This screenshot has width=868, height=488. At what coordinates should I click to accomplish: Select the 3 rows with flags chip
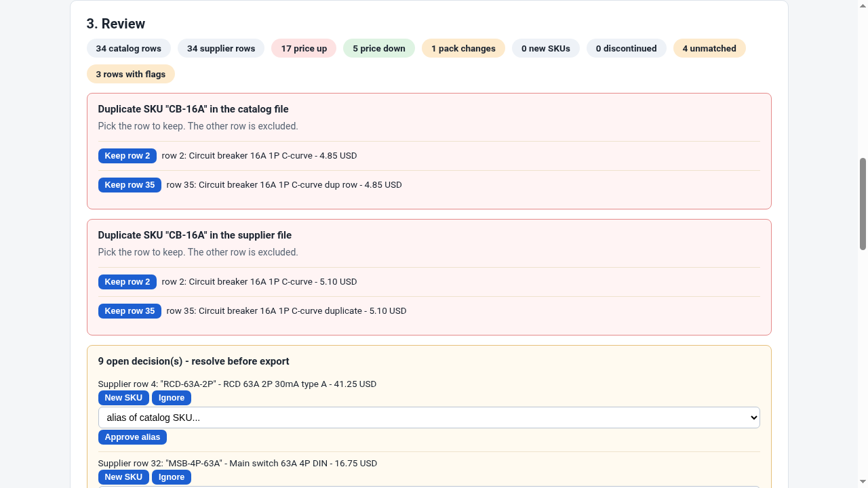(131, 74)
